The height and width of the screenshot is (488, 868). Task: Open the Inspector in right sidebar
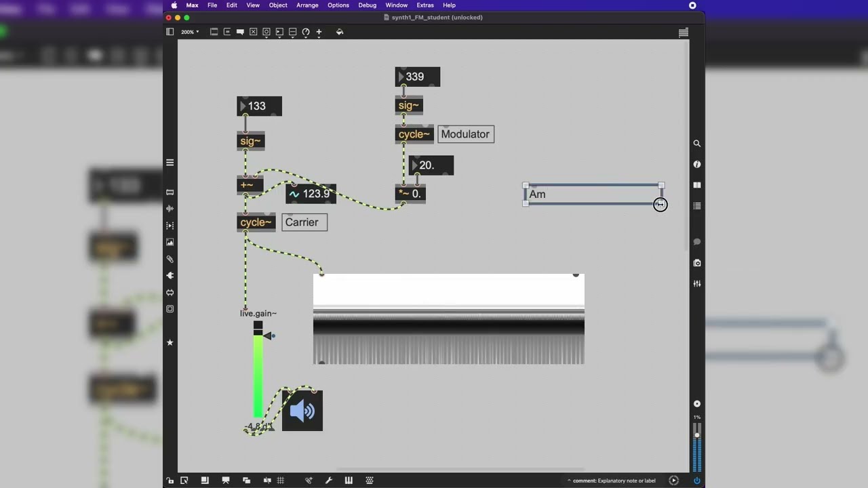tap(696, 164)
